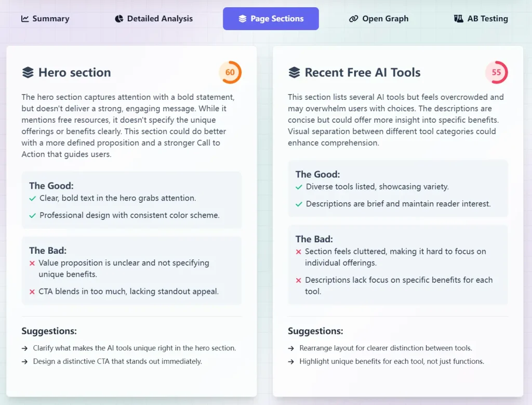Switch to the Summary tab
This screenshot has width=532, height=405.
click(45, 18)
